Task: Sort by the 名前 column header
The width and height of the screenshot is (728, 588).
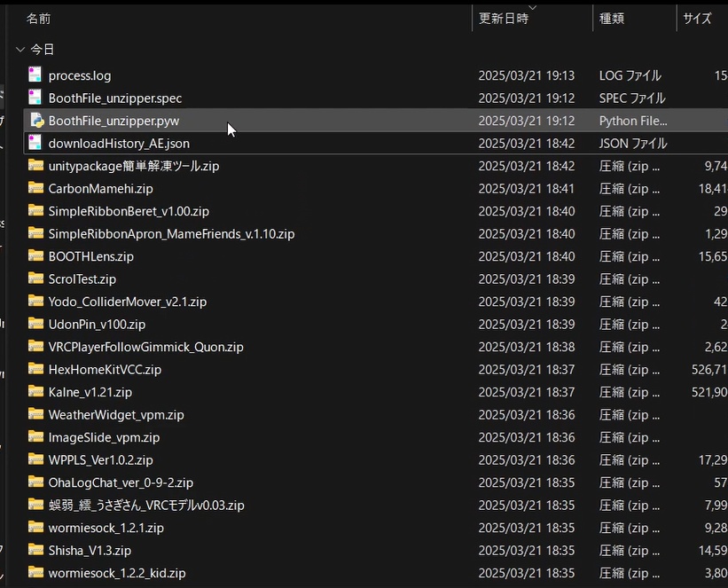Action: point(38,19)
